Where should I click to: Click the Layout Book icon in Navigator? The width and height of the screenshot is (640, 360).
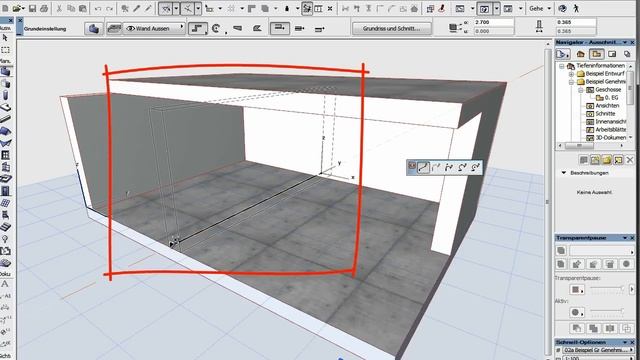(x=612, y=54)
